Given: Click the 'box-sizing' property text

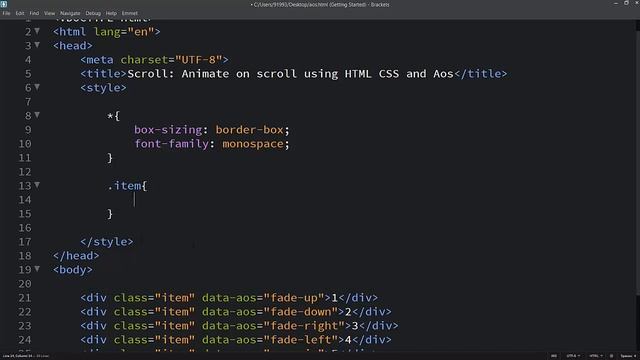Looking at the screenshot, I should pos(168,130).
